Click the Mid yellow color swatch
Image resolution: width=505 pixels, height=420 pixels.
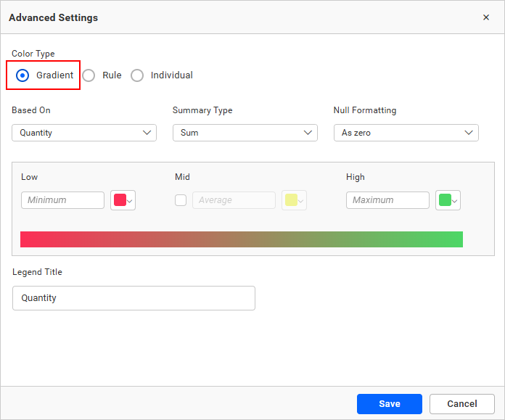[294, 200]
